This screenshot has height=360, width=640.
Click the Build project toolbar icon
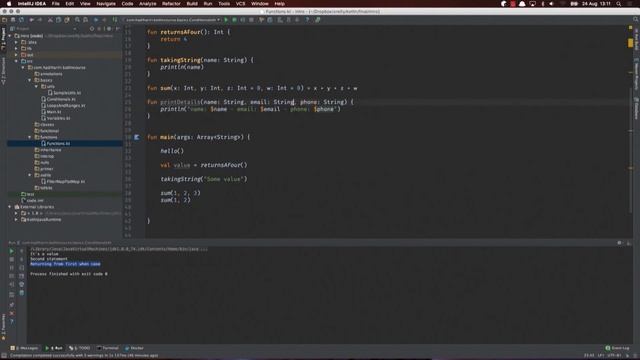pos(115,20)
